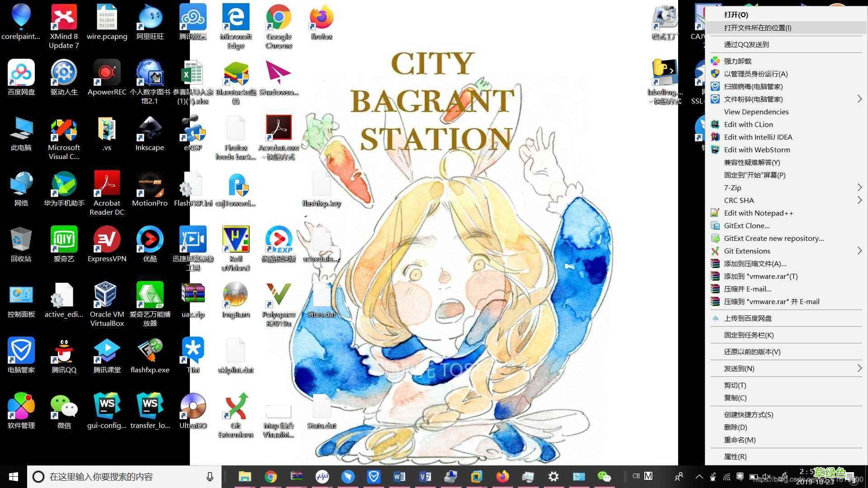The height and width of the screenshot is (488, 868).
Task: Select the ExpressVPN desktop icon
Action: click(107, 244)
